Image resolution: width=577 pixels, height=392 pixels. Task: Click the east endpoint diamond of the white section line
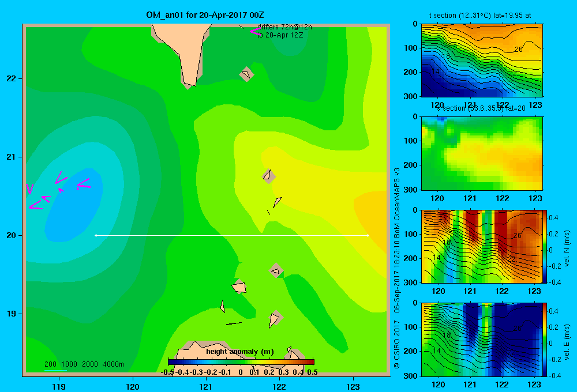pyautogui.click(x=368, y=235)
